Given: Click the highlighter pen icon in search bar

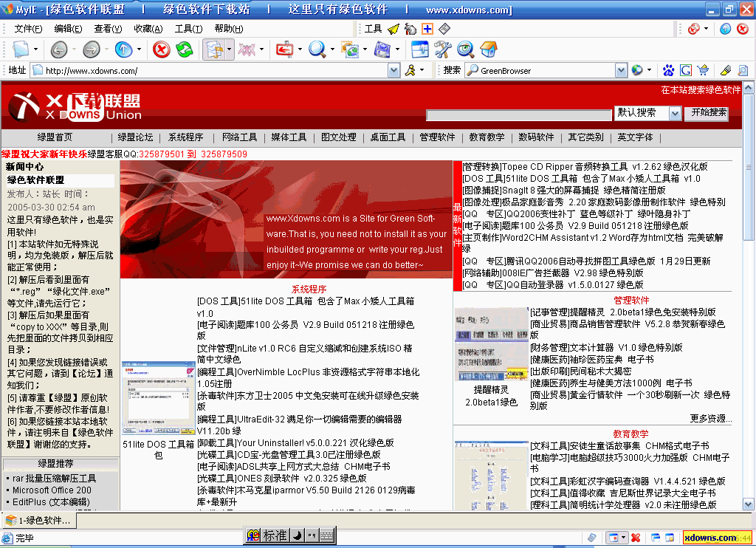Looking at the screenshot, I should [726, 70].
